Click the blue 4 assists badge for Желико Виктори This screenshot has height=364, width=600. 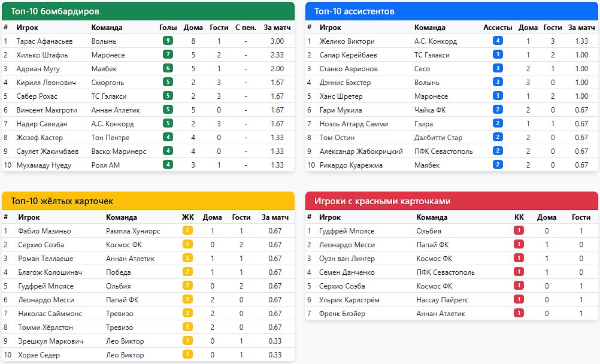(x=498, y=41)
